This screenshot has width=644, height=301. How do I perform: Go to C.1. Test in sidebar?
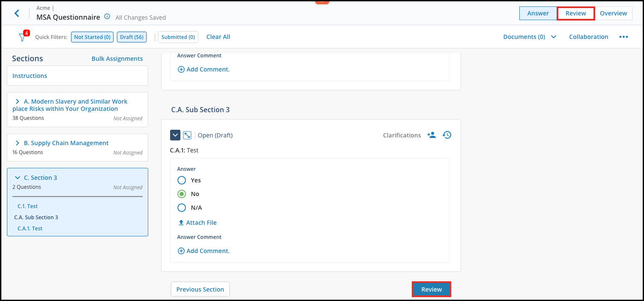coord(28,206)
